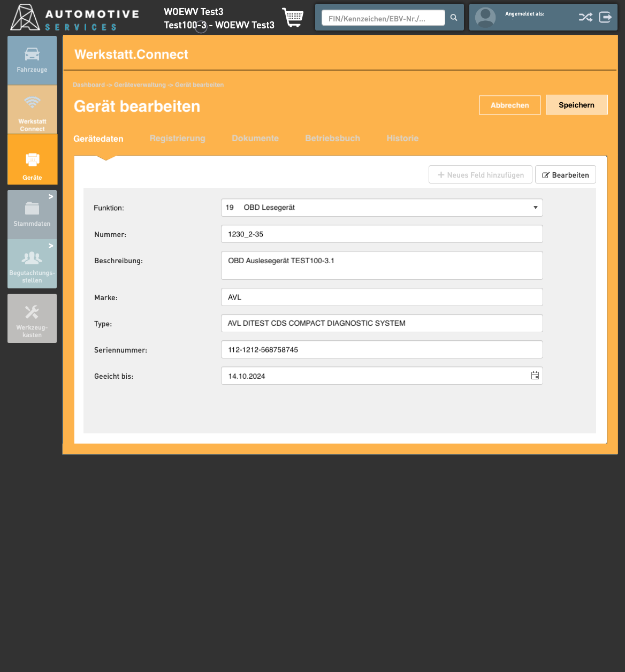Click the Speichern button
This screenshot has width=625, height=672.
(x=576, y=105)
